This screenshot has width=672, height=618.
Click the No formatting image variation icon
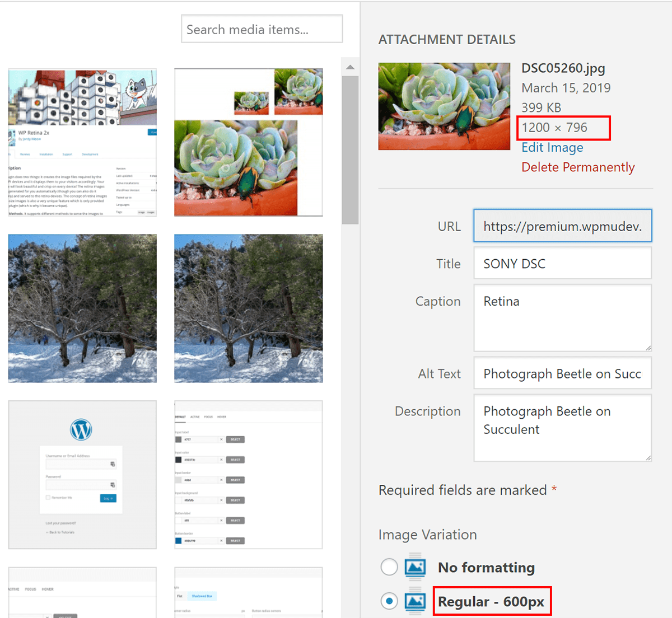point(415,568)
